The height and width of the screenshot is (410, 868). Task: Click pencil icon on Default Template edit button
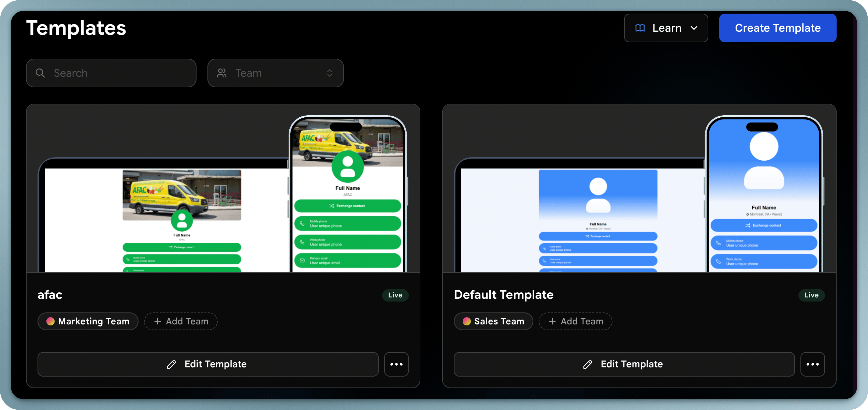point(588,364)
